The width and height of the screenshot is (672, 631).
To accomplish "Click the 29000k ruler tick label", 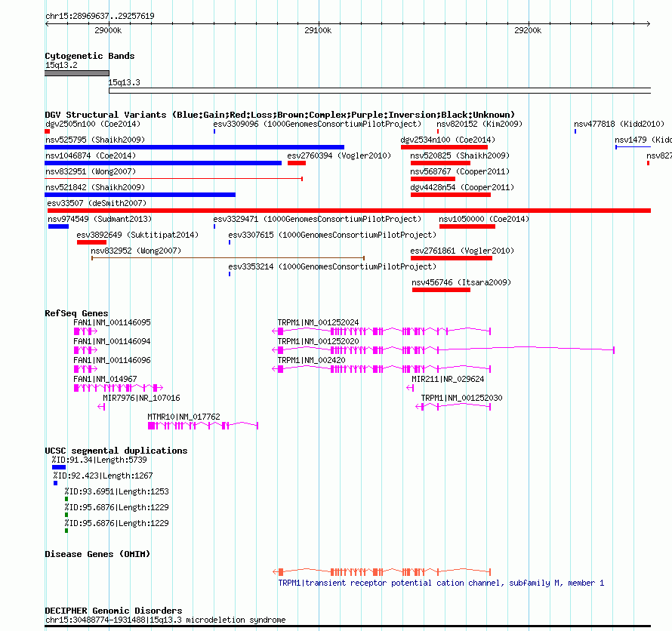I will click(x=108, y=30).
